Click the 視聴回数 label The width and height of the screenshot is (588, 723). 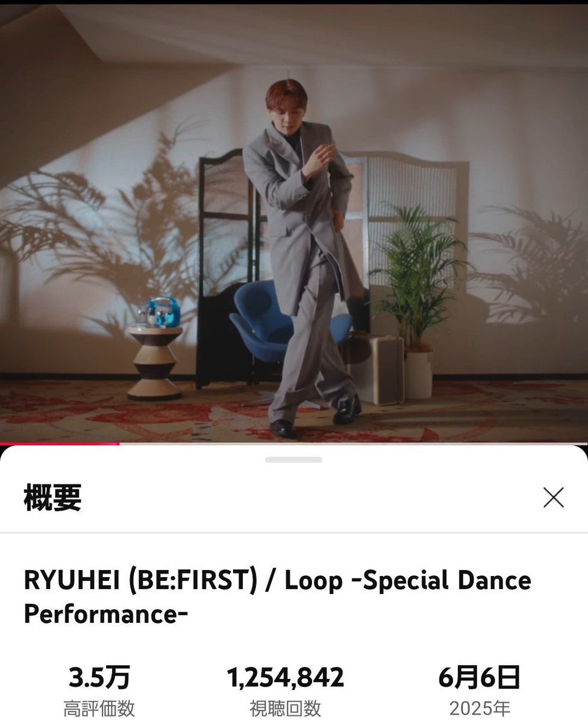pos(286,709)
